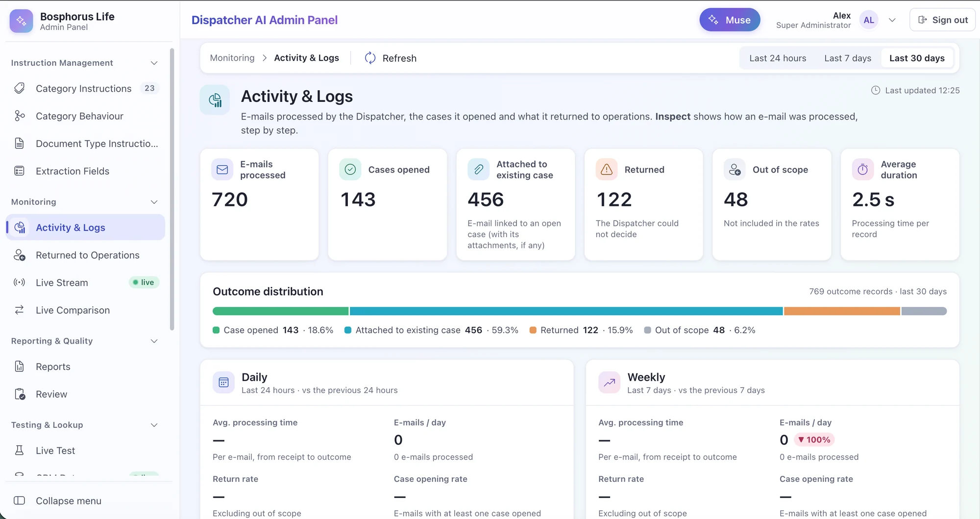This screenshot has height=519, width=980.
Task: Select the Last 30 days range
Action: (x=917, y=58)
